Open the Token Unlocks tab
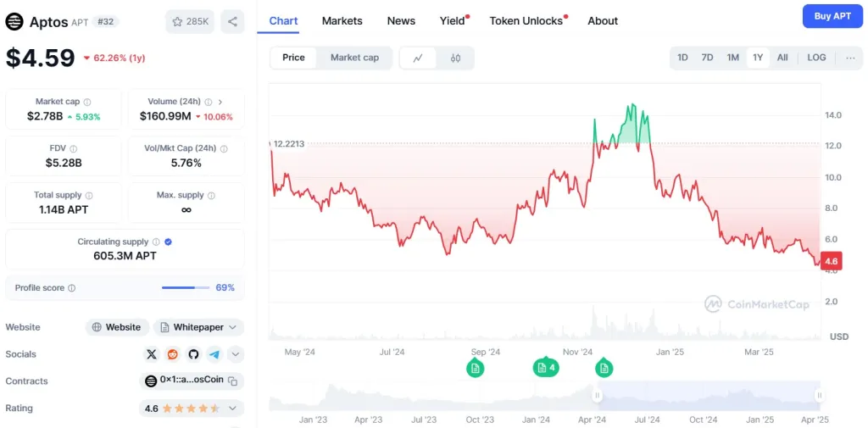The image size is (868, 428). point(526,20)
